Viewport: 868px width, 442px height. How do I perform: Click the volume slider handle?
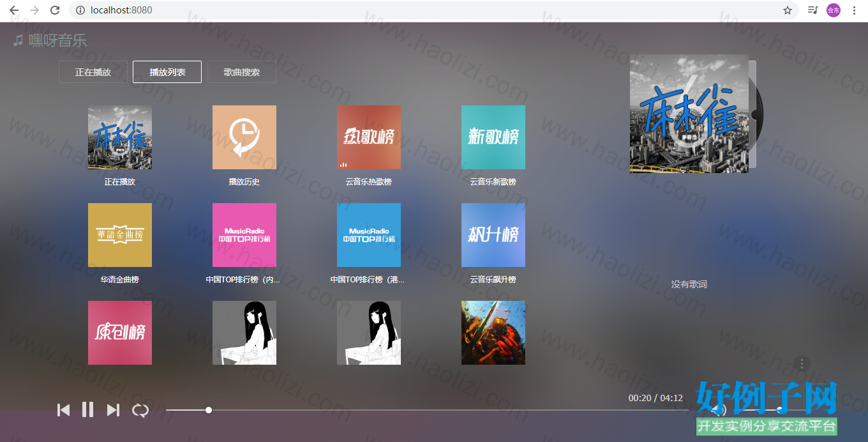[x=779, y=410]
